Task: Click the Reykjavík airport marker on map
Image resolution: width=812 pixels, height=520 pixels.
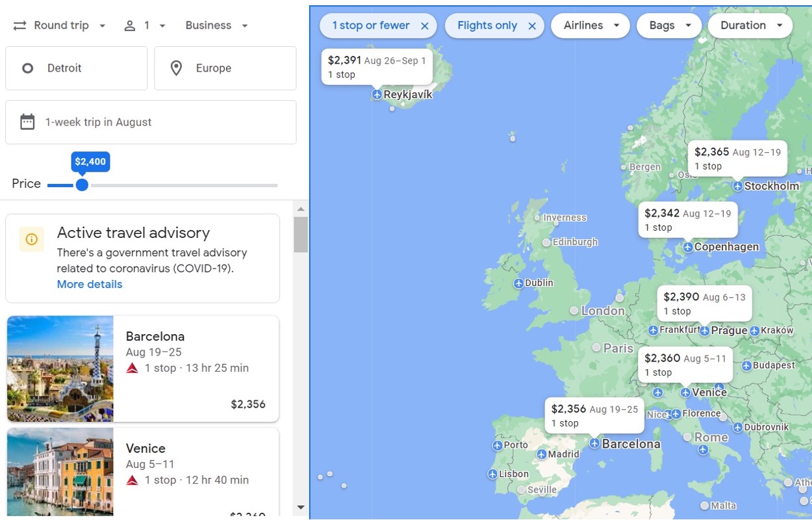Action: (377, 95)
